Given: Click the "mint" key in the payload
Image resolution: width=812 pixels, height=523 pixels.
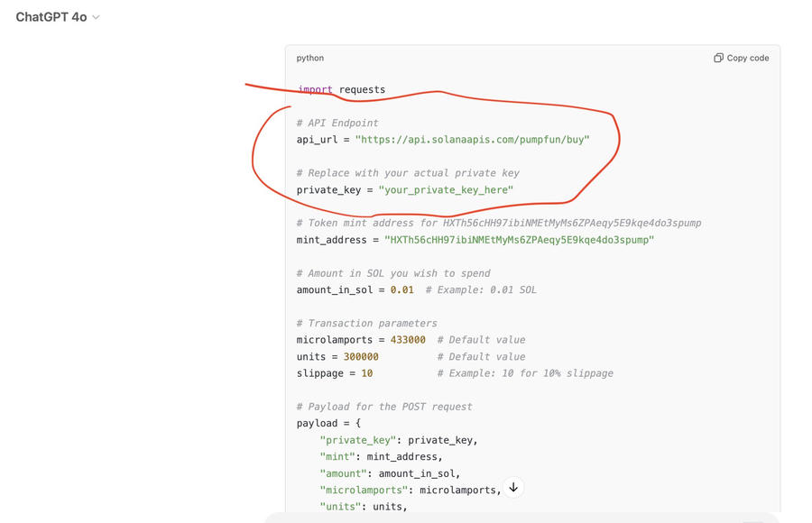Looking at the screenshot, I should (337, 456).
